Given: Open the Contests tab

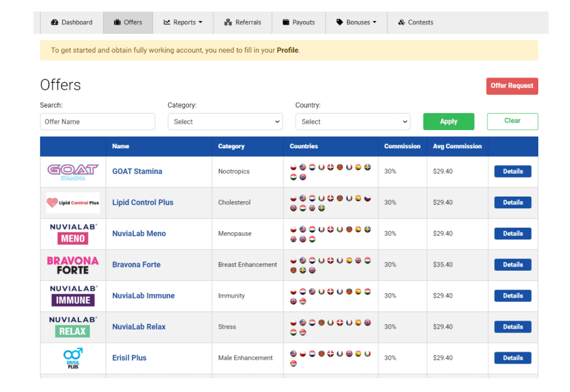Looking at the screenshot, I should pyautogui.click(x=415, y=23).
